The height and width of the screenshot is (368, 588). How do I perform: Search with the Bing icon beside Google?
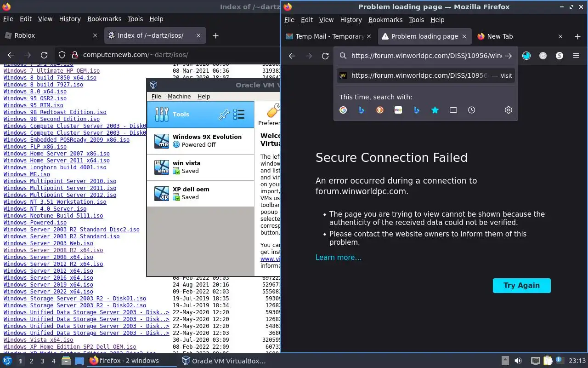pyautogui.click(x=362, y=110)
